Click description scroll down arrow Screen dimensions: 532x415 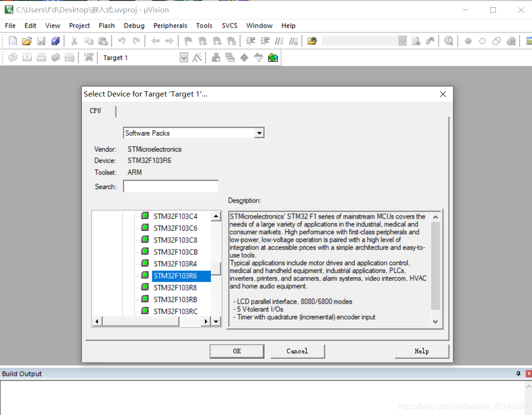coord(435,322)
